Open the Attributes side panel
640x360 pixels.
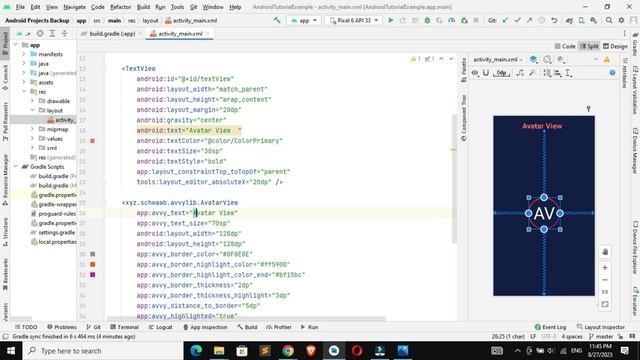pos(624,73)
